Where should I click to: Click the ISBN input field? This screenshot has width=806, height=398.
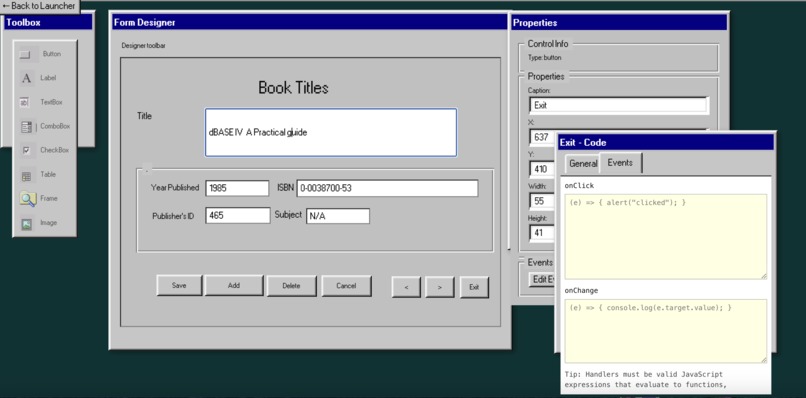388,188
